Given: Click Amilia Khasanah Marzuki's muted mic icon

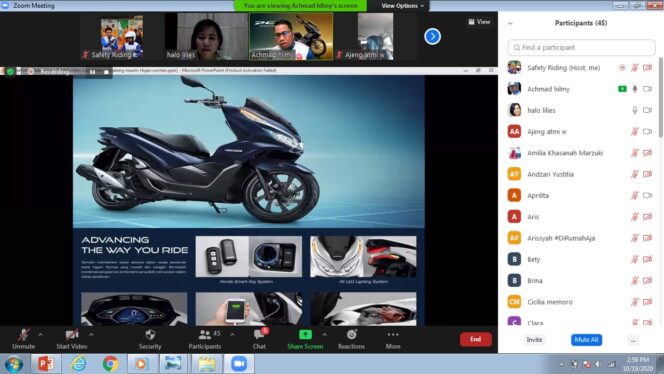Looking at the screenshot, I should tap(635, 153).
